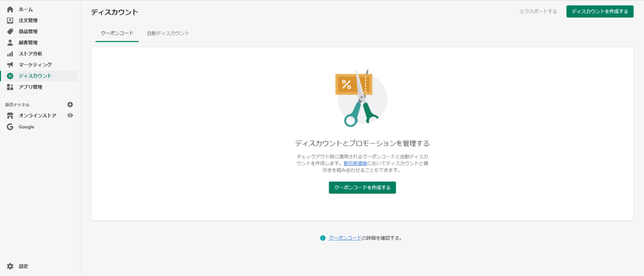Open the クーポンコード details link in footer
This screenshot has width=644, height=276.
pos(345,238)
